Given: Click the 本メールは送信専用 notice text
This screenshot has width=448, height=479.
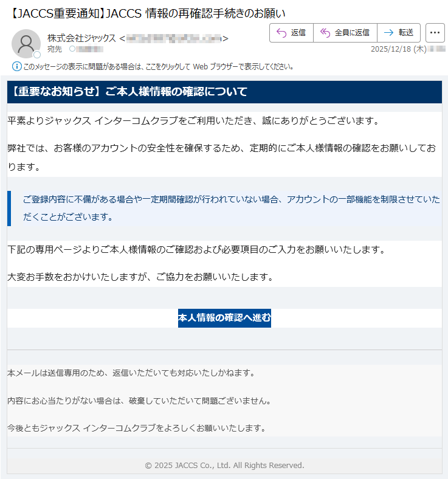Looking at the screenshot, I should 131,373.
